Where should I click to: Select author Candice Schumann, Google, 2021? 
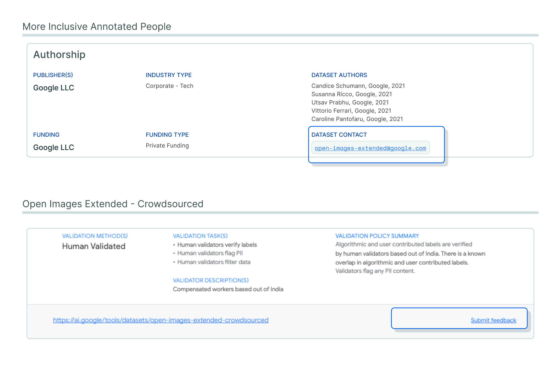358,86
